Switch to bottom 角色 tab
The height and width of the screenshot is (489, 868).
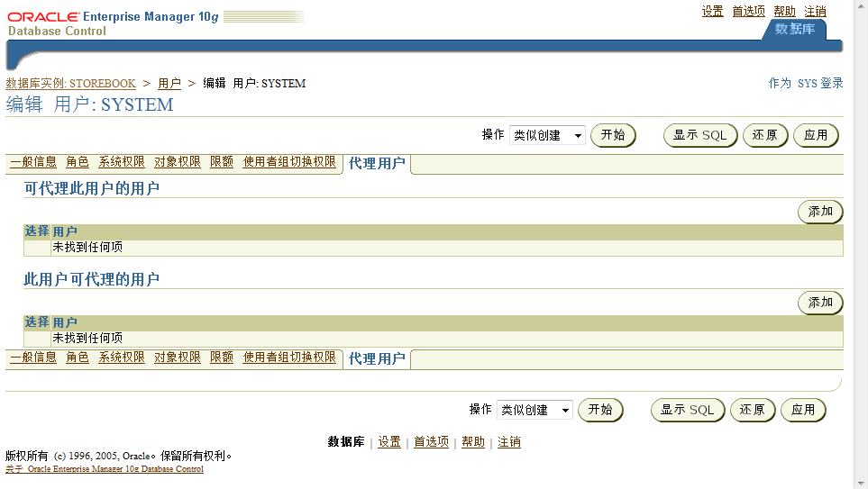[78, 357]
